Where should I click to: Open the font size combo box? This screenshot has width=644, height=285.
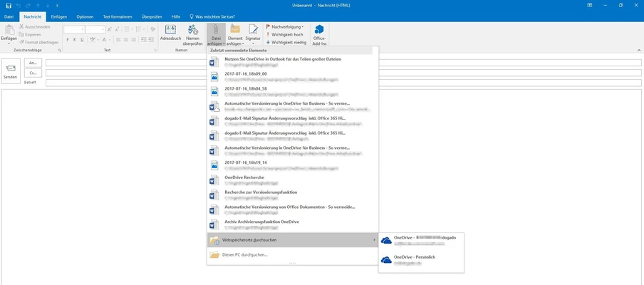[95, 29]
